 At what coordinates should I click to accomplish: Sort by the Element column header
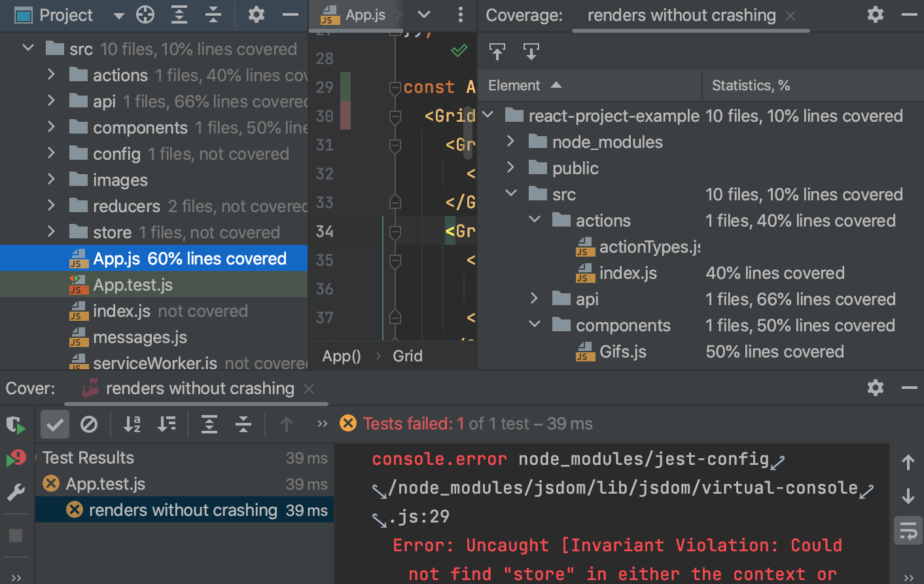(514, 86)
